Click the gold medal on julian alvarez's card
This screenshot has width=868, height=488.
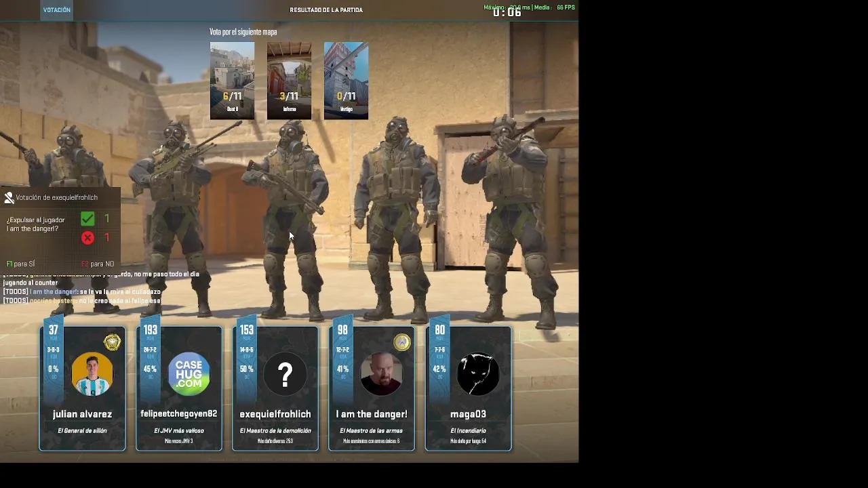pos(112,342)
